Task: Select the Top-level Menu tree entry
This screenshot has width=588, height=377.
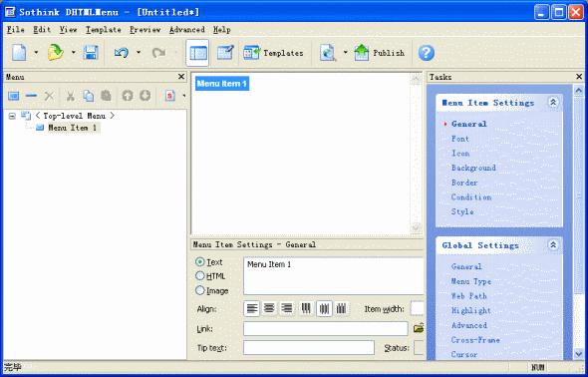Action: (x=75, y=116)
